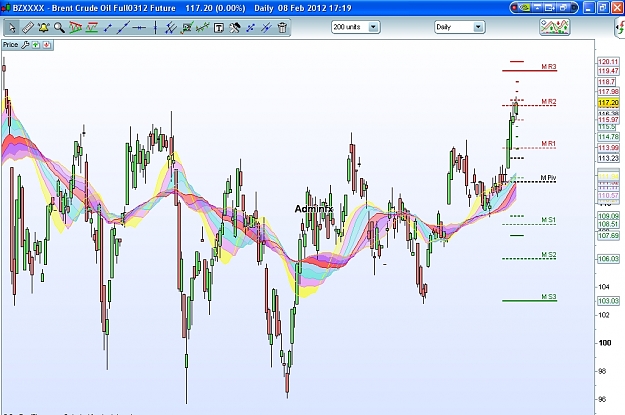Click the move-window-to-display icon
The height and width of the screenshot is (415, 625).
(550, 8)
